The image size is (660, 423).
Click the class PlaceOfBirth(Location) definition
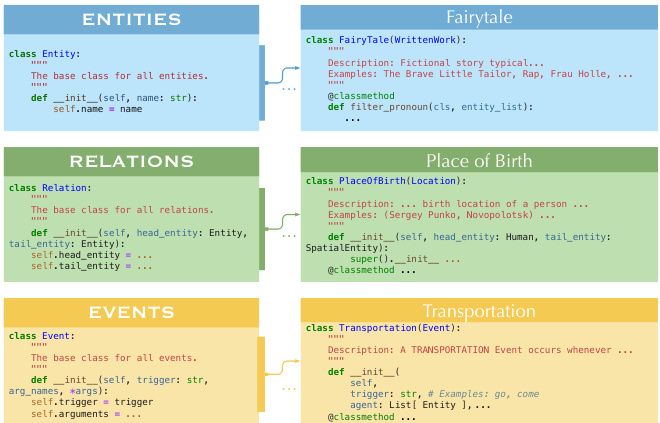click(386, 181)
